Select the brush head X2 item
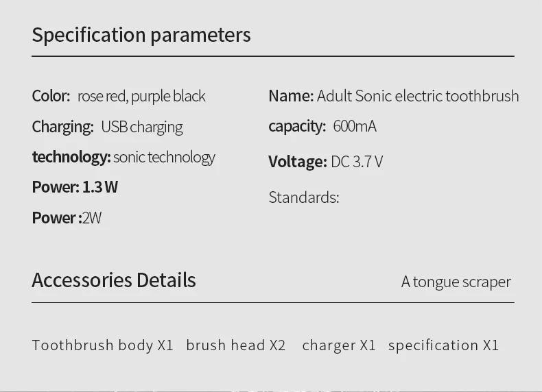542x392 pixels. (x=236, y=345)
